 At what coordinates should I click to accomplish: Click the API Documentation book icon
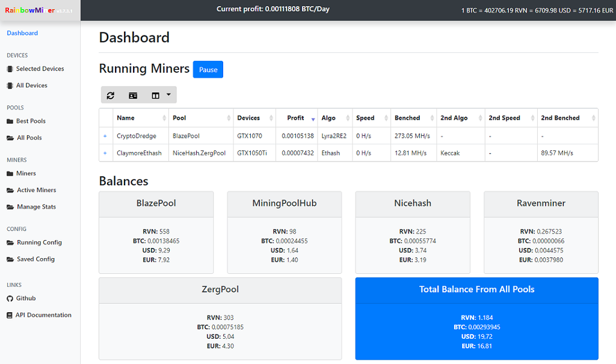10,315
